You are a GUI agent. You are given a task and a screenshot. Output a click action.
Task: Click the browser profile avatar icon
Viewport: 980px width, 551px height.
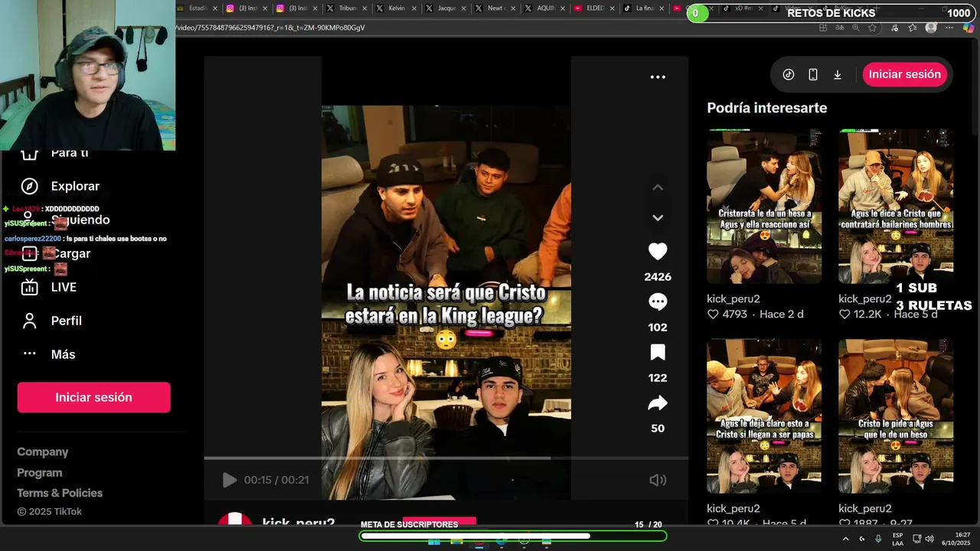pos(931,28)
